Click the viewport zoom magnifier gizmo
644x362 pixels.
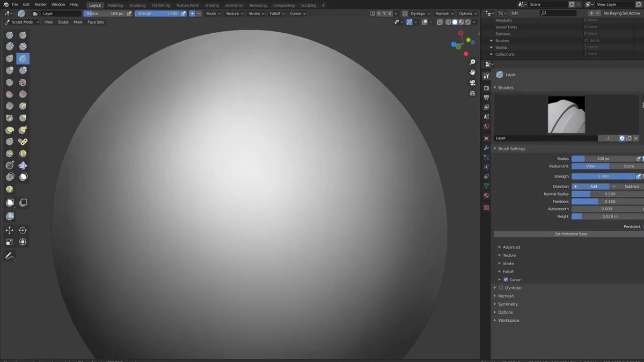[x=472, y=62]
